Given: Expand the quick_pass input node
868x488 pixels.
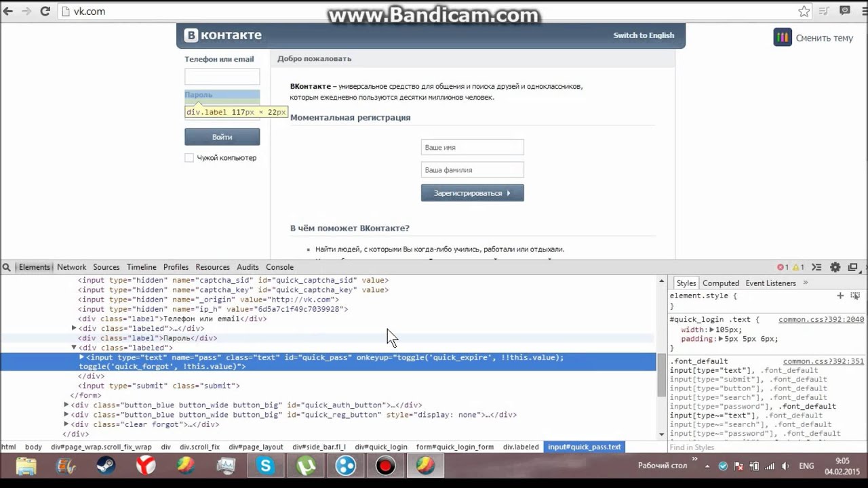Looking at the screenshot, I should click(x=81, y=357).
